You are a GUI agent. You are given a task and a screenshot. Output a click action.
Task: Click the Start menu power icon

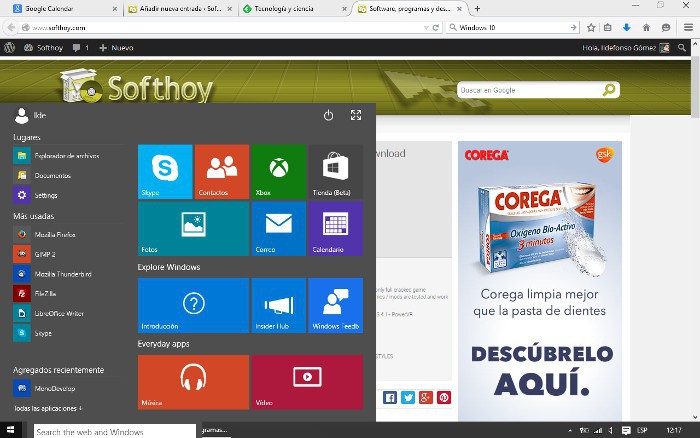(329, 115)
